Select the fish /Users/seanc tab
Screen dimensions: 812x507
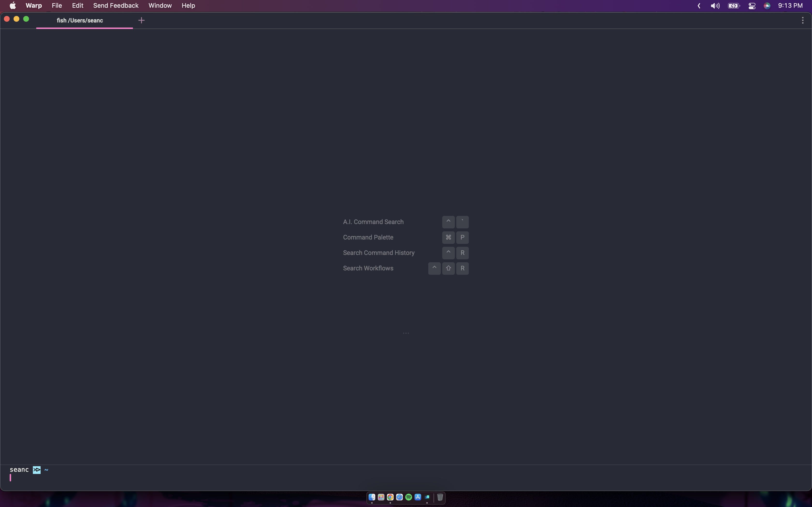pos(80,21)
